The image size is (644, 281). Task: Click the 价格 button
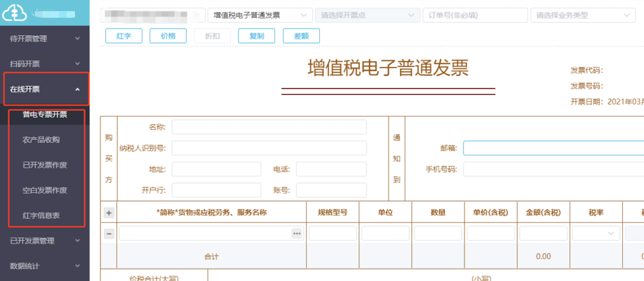tap(168, 36)
